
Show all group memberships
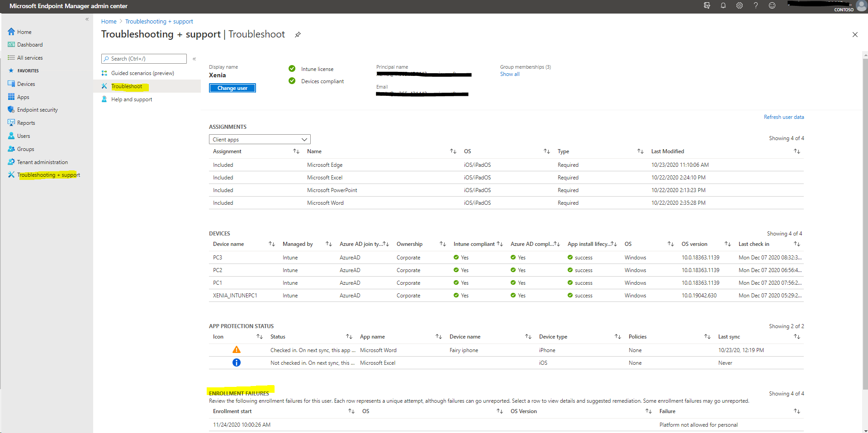tap(510, 74)
